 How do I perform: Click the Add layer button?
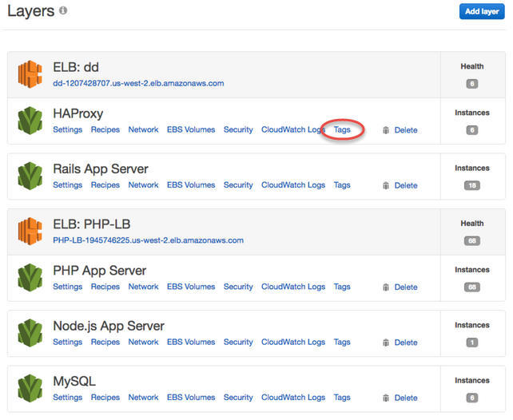point(482,11)
